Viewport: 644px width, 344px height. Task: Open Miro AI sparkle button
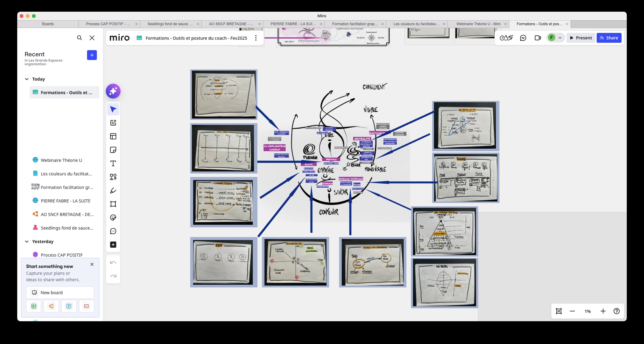coord(113,91)
